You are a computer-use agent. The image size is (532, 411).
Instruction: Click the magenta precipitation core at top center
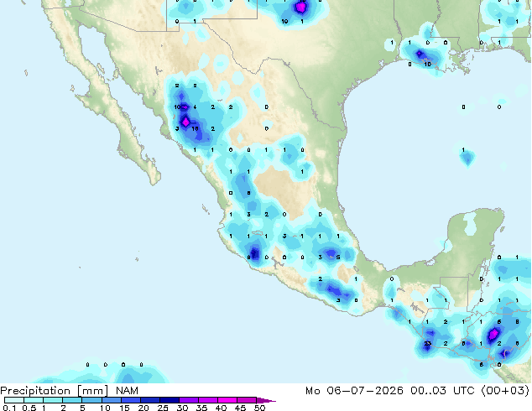coord(301,7)
